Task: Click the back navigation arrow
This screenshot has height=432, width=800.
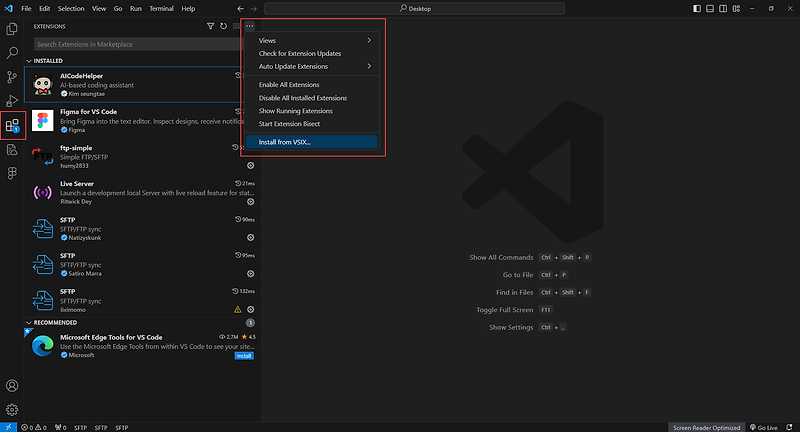Action: (x=241, y=9)
